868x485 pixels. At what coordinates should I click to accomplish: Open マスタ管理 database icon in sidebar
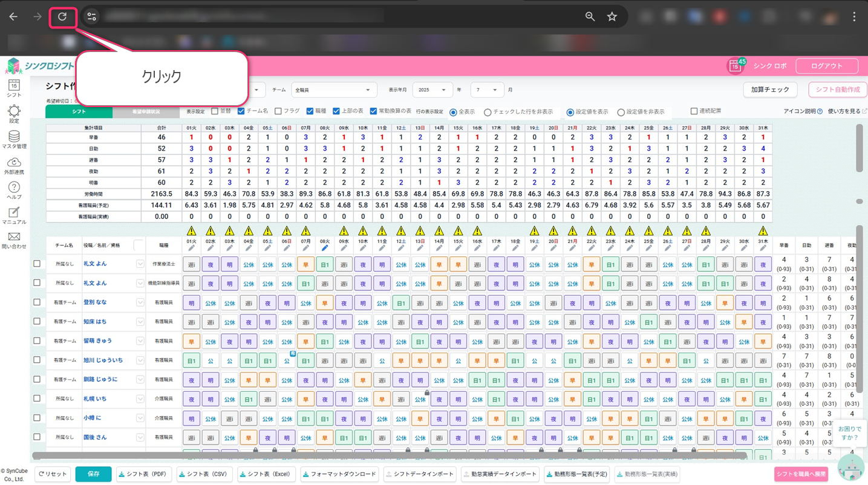coord(14,137)
